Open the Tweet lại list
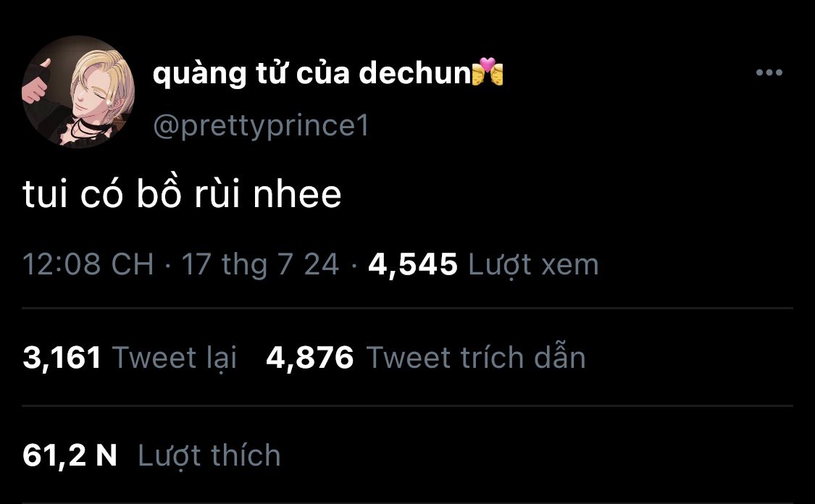This screenshot has height=504, width=815. click(x=175, y=358)
